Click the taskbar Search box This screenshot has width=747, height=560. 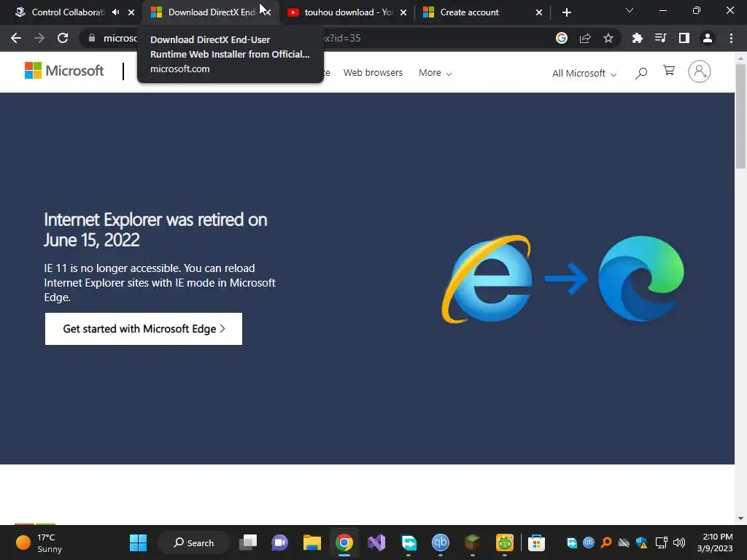193,542
